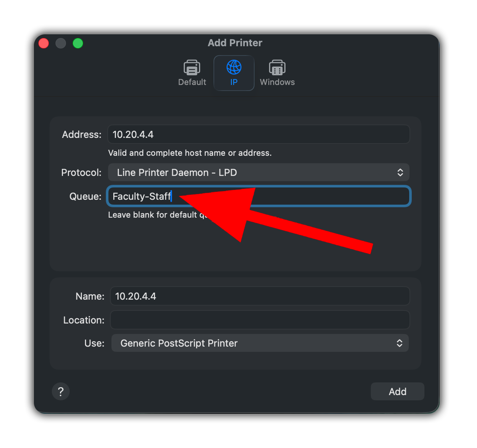
Task: Click into the Queue field with Faculty-Staff
Action: (x=259, y=196)
